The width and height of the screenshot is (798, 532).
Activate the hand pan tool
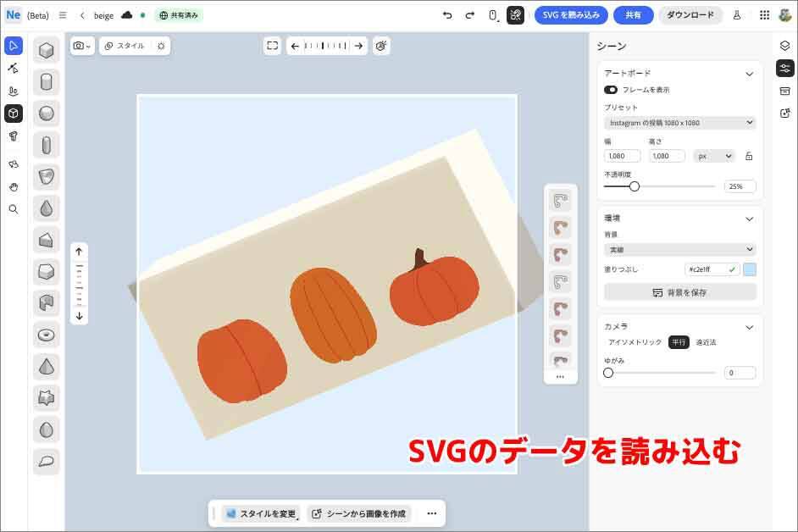click(x=13, y=186)
